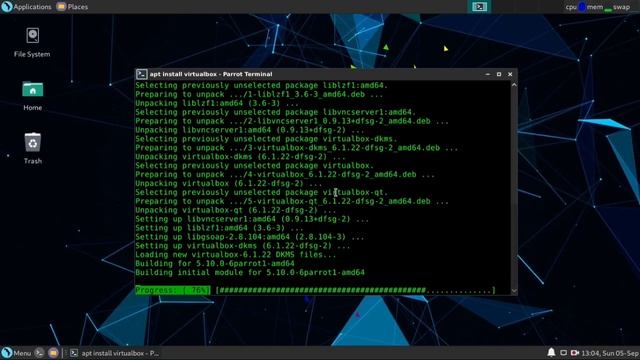Click the terminal window indicator in top panel
Image resolution: width=640 pixels, height=360 pixels.
[x=479, y=7]
